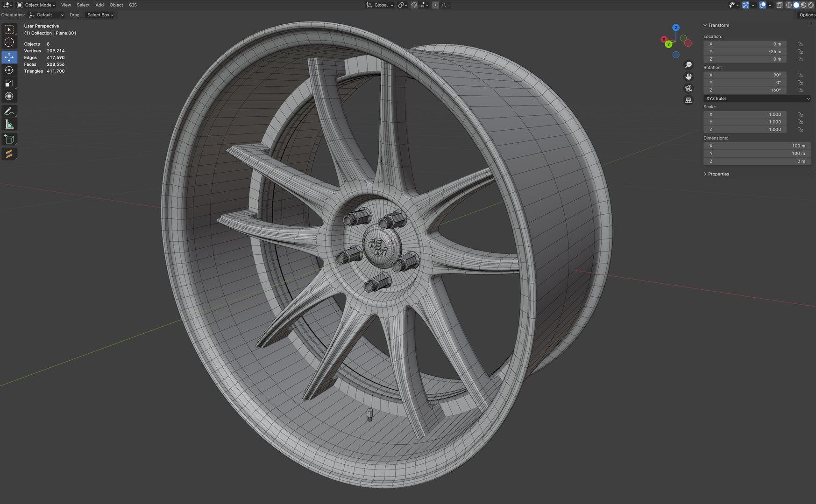This screenshot has width=816, height=504.
Task: Open the overlay options dropdown arrow
Action: [x=770, y=5]
